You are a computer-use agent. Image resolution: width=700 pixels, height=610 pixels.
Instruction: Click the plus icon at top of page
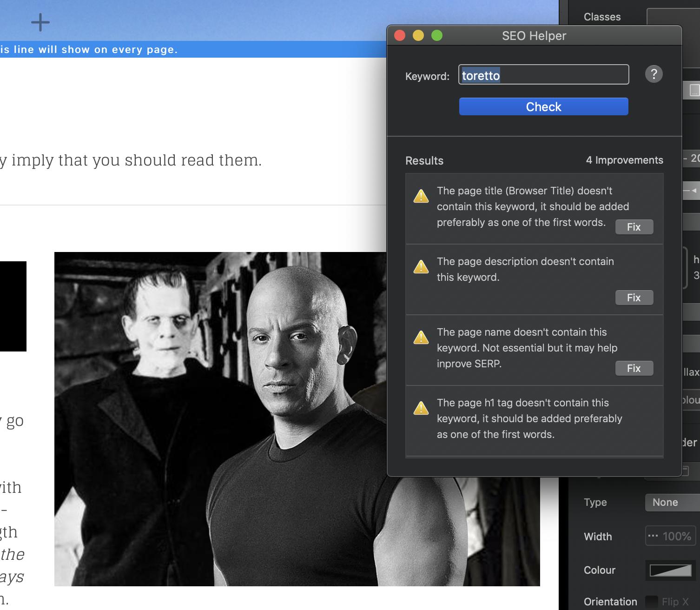coord(40,22)
